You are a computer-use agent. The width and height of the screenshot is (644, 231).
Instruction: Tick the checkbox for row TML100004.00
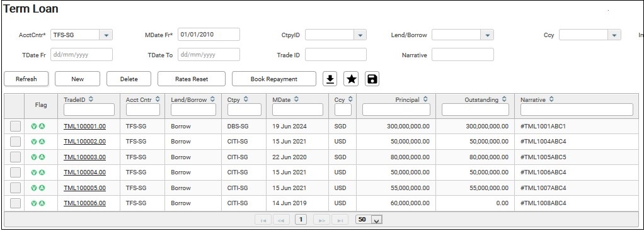(x=15, y=172)
